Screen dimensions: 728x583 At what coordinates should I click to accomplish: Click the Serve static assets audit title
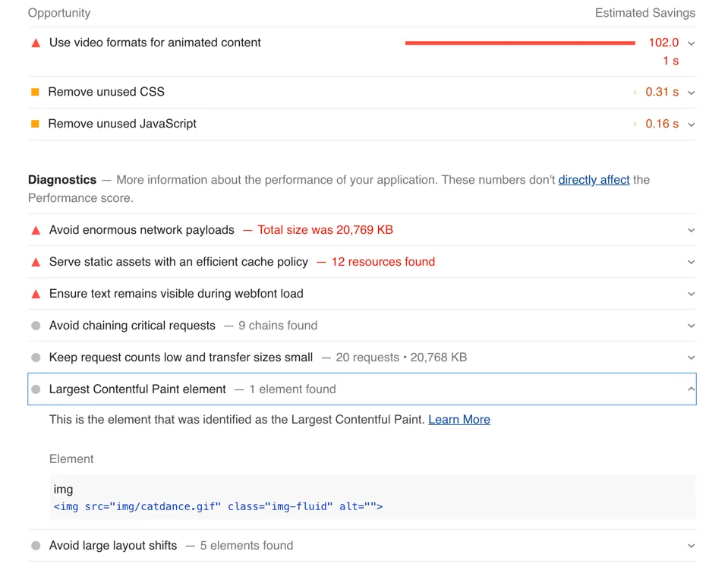(x=178, y=262)
